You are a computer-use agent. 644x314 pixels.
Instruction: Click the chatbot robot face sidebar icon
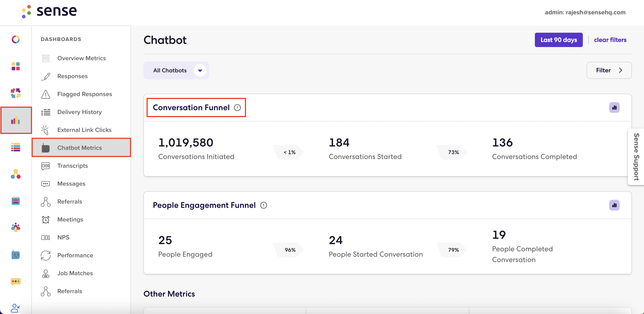tap(15, 255)
